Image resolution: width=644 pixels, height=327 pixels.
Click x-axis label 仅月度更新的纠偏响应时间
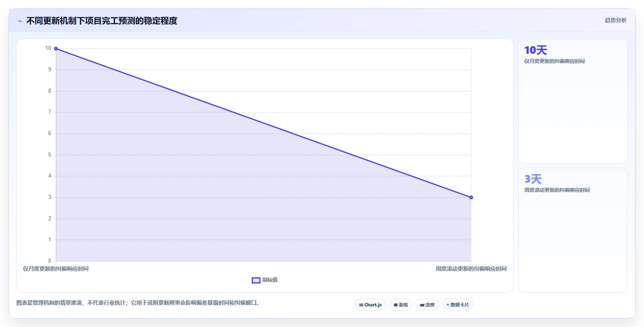tap(56, 269)
